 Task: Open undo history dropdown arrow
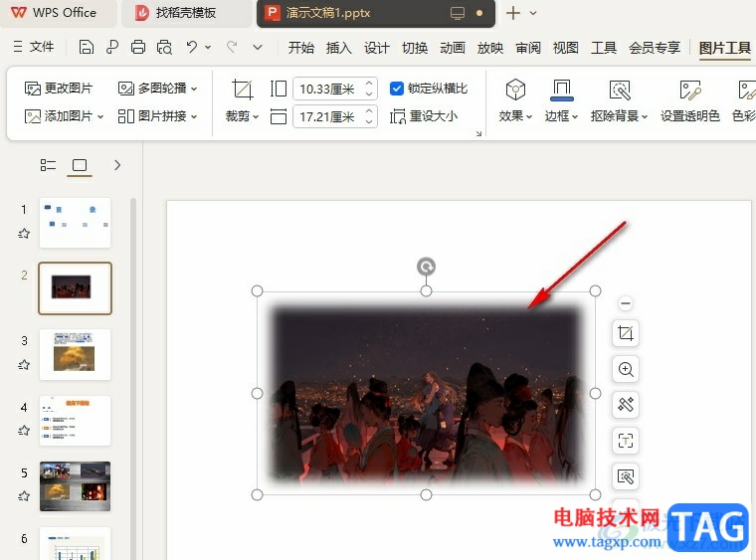[x=208, y=47]
